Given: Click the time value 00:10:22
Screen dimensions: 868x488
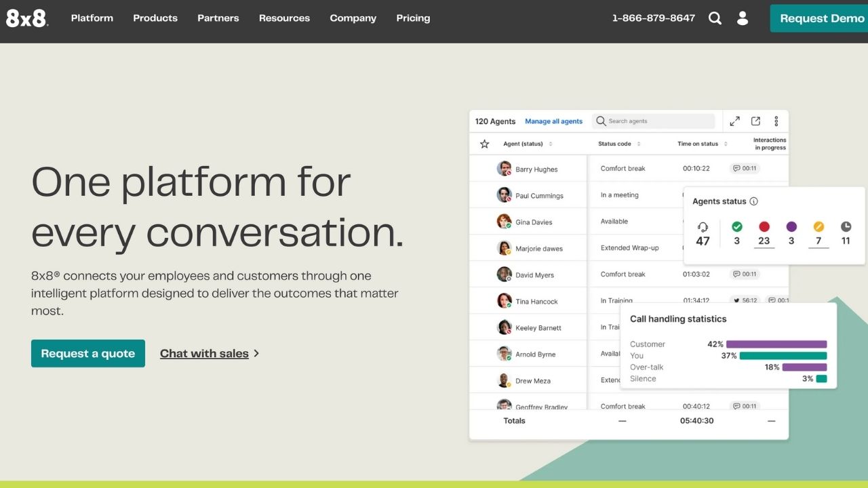Looking at the screenshot, I should (696, 169).
